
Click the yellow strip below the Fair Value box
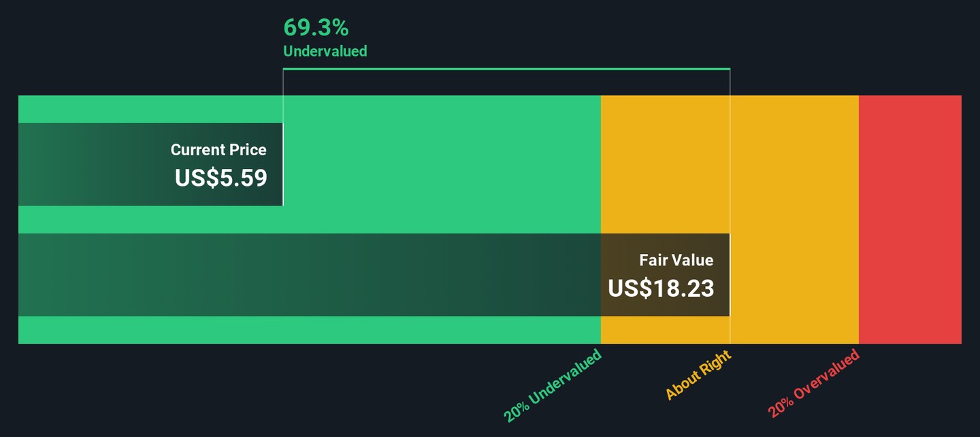[x=665, y=330]
